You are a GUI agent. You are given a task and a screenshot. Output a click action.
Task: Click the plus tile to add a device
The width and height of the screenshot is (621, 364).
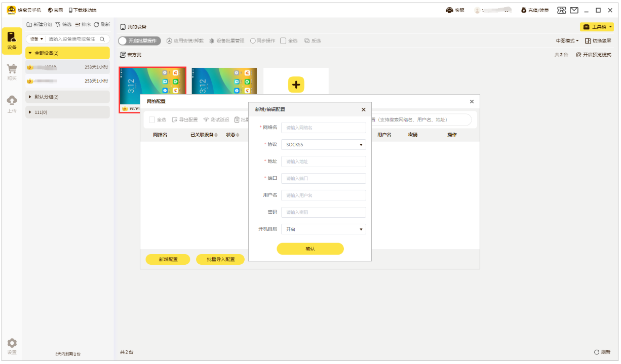pyautogui.click(x=295, y=85)
